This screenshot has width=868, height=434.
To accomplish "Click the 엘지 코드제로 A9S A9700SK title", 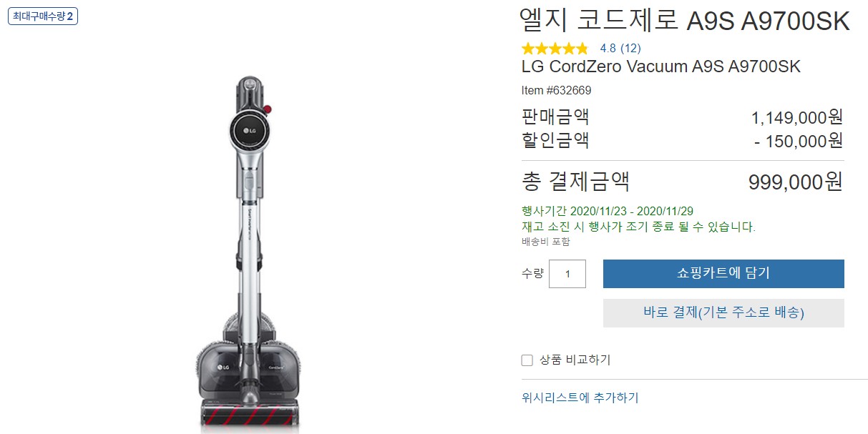I will pos(686,21).
